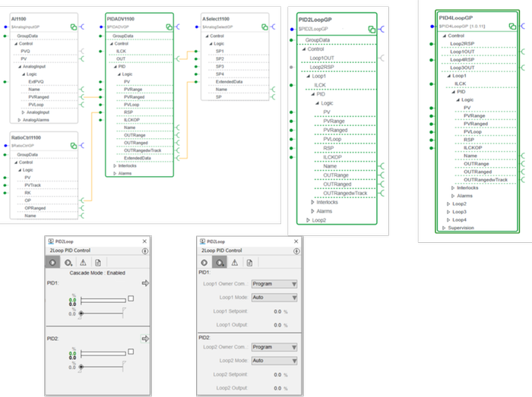This screenshot has width=532, height=397.
Task: Select OUTRangedwTrack row in PIDADV1100 block
Action: tap(144, 150)
